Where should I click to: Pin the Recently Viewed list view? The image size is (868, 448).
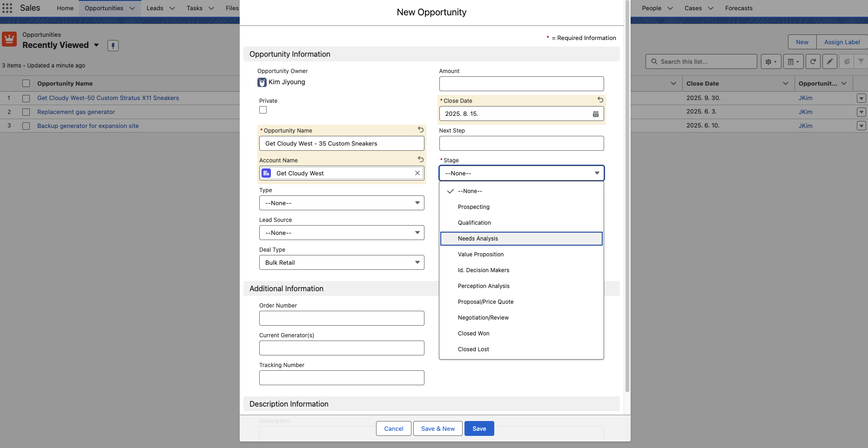113,46
